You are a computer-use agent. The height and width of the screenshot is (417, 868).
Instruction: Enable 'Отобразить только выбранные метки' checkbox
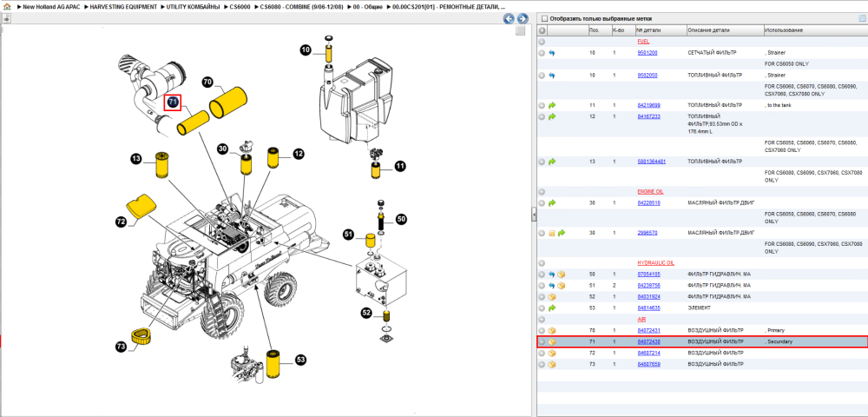pyautogui.click(x=544, y=18)
